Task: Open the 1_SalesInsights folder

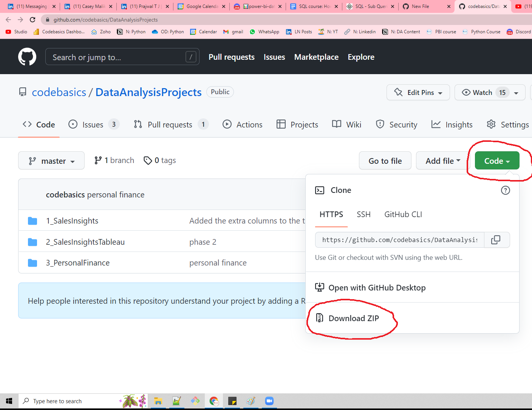Action: [72, 221]
